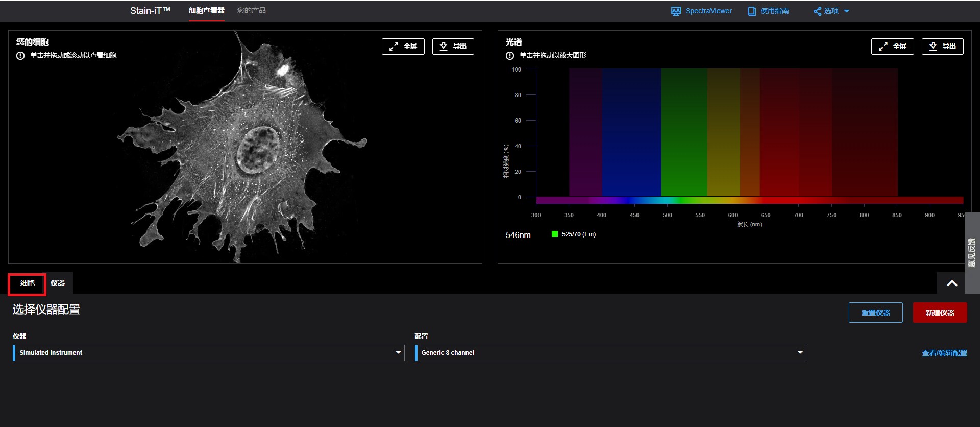Expand cell viewer to 全屏 fullscreen

pos(403,46)
